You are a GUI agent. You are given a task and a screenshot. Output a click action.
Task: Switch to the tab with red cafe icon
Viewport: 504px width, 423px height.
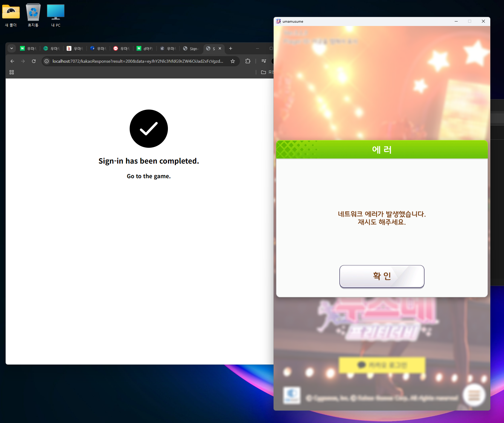122,48
